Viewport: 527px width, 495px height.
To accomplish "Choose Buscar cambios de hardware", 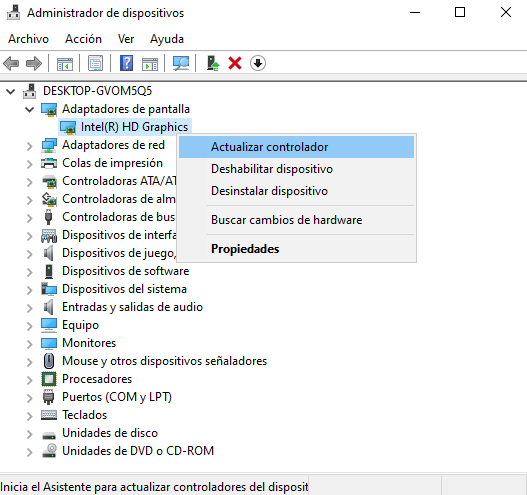I will point(296,220).
